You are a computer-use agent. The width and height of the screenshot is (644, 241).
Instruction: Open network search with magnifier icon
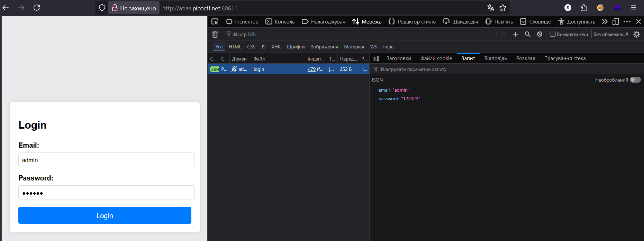pos(527,34)
